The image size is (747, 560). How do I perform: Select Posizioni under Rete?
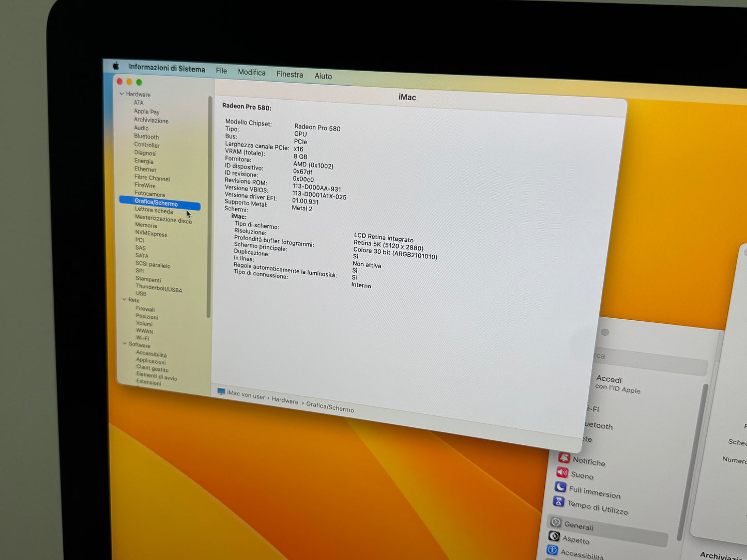[147, 317]
